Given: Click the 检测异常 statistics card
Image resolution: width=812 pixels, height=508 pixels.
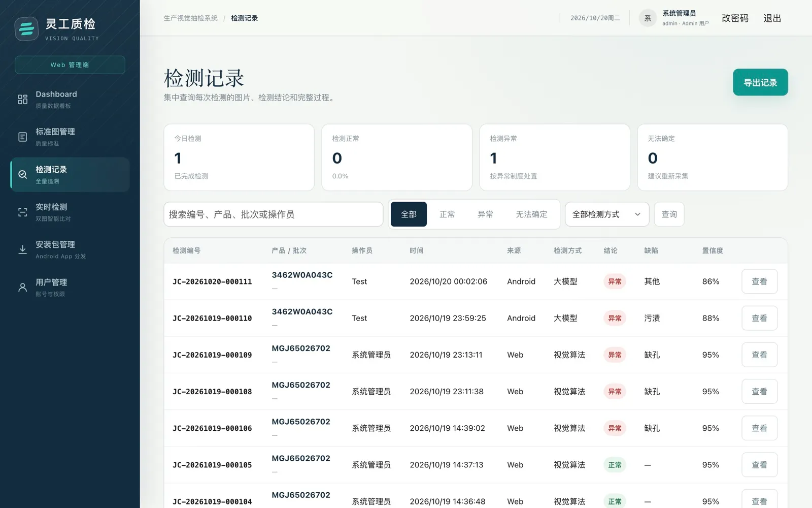Looking at the screenshot, I should (x=555, y=157).
